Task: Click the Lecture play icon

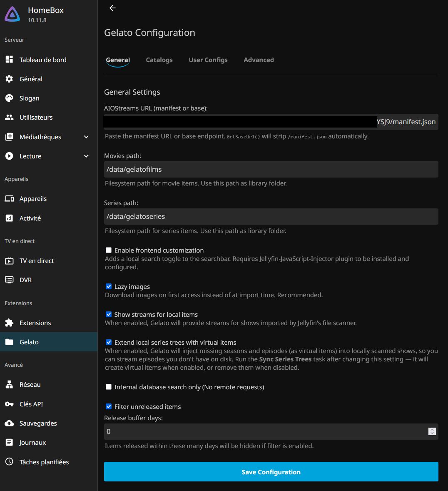Action: [10, 156]
